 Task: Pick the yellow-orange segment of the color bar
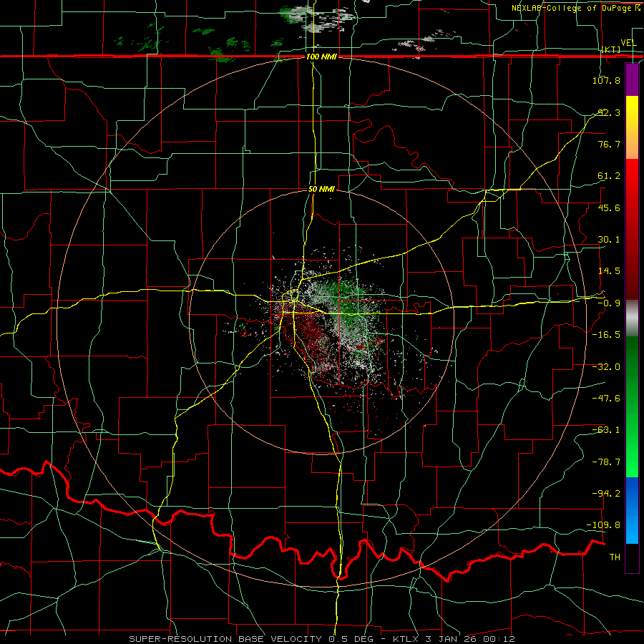[632, 127]
